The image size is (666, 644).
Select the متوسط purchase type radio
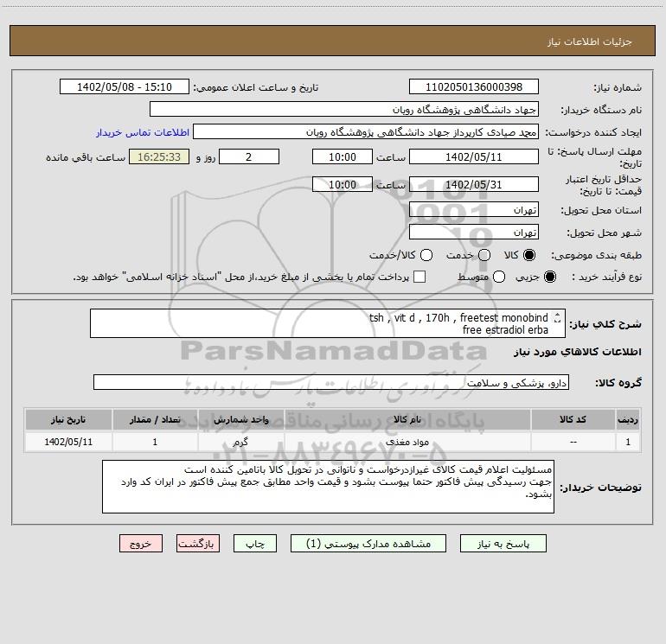499,277
